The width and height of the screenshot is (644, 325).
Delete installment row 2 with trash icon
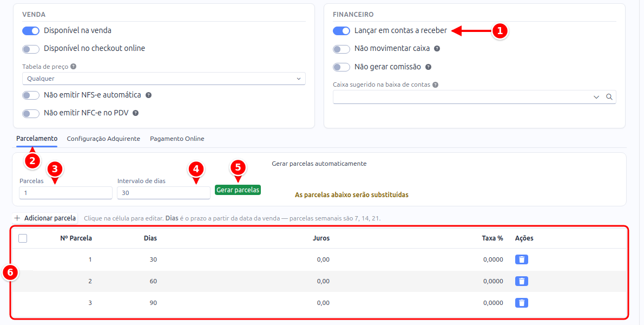click(x=521, y=281)
